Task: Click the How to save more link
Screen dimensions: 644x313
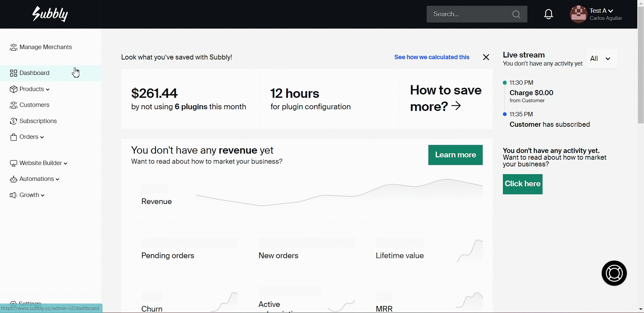Action: (x=445, y=98)
